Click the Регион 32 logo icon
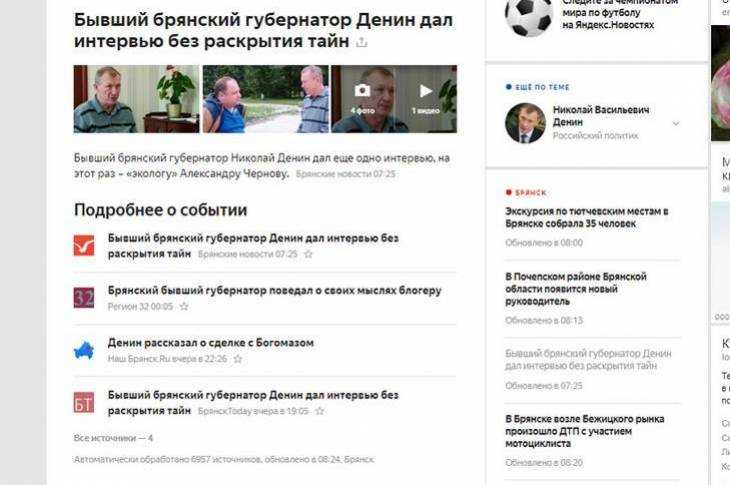Screen dimensions: 730x485 tap(84, 298)
